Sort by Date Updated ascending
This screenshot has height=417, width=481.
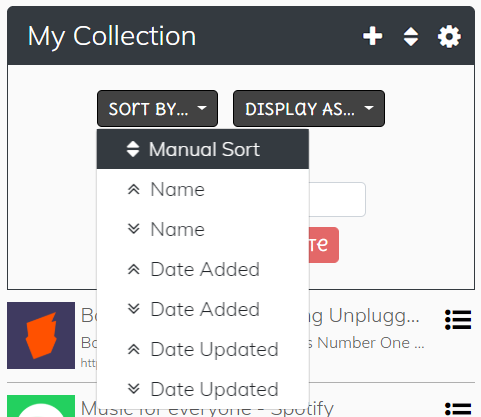tap(203, 349)
